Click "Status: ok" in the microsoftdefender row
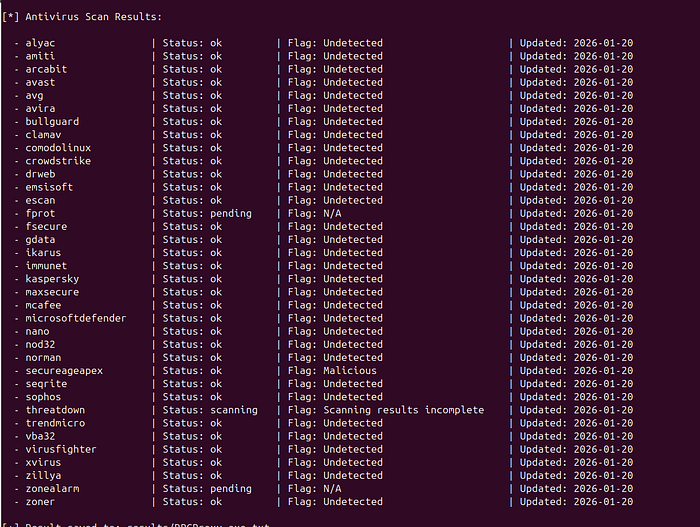This screenshot has width=700, height=527. [192, 318]
